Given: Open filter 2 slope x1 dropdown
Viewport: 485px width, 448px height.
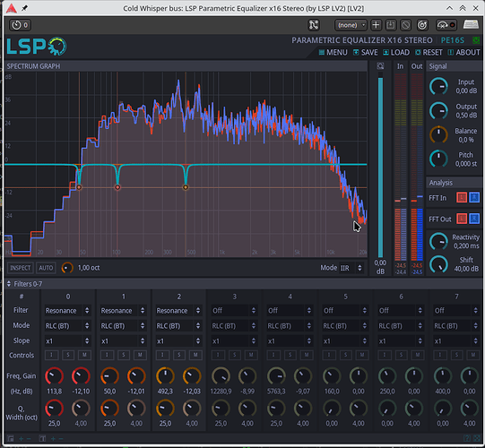Looking at the screenshot, I should [178, 341].
